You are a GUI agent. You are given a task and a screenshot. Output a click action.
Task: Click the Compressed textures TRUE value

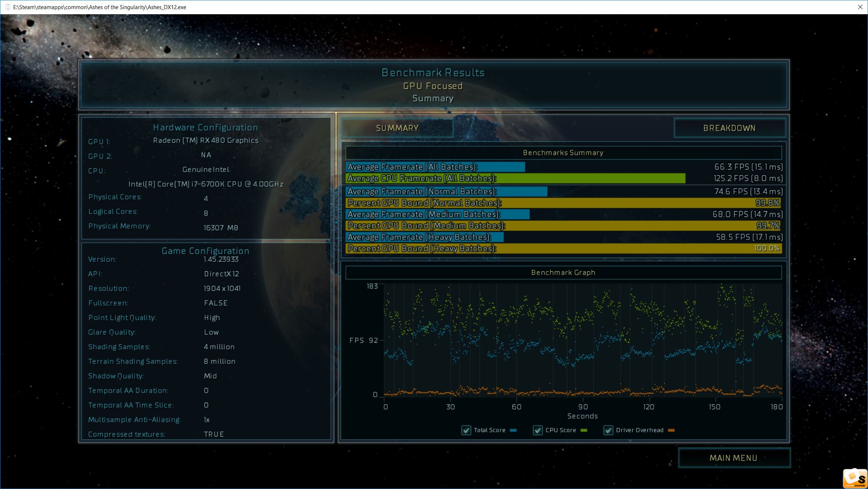tap(214, 434)
